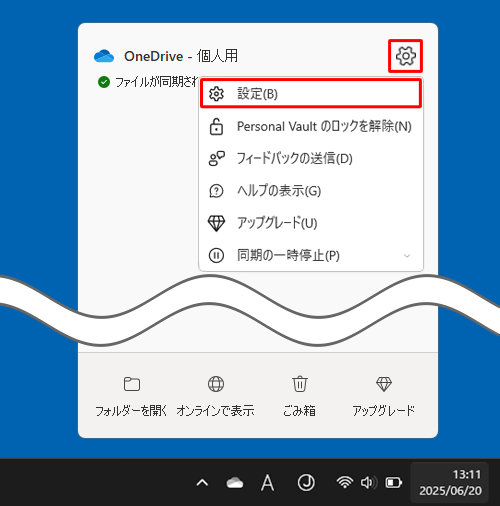Click the ファイルが同期され status text
The width and height of the screenshot is (500, 506).
(157, 82)
